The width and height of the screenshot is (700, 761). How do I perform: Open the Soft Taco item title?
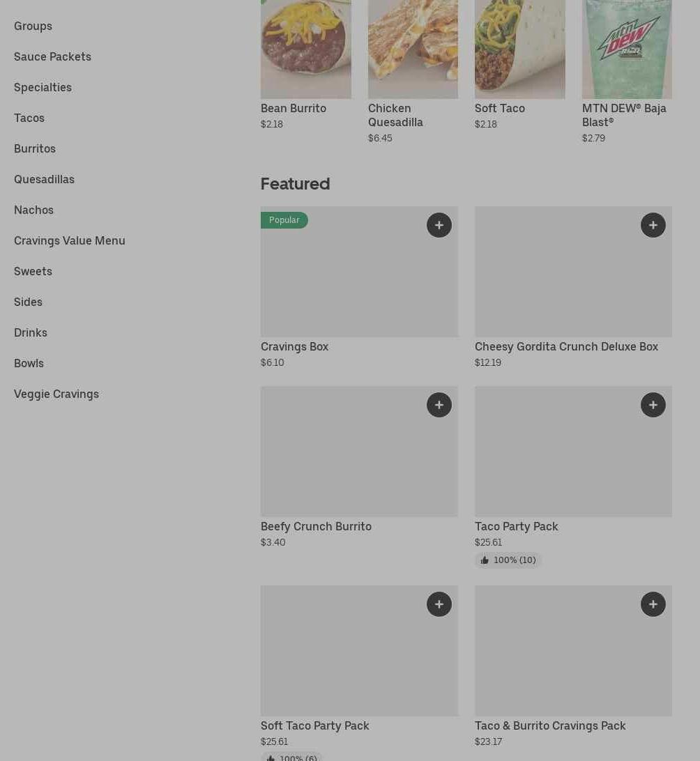pos(499,108)
